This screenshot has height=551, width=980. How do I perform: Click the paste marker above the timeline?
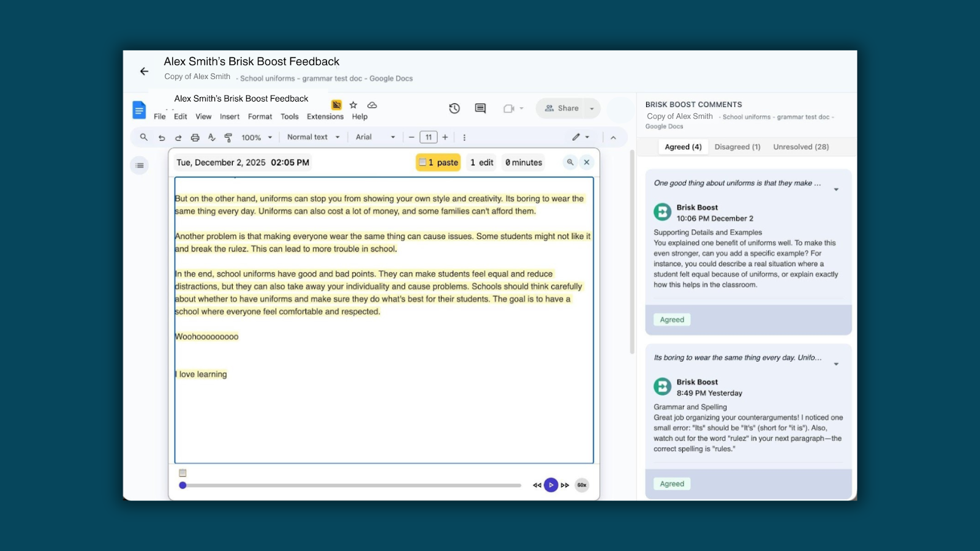pyautogui.click(x=183, y=473)
